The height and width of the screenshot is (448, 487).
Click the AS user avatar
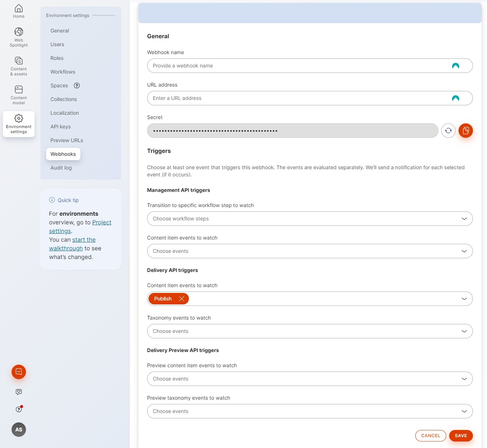click(18, 430)
